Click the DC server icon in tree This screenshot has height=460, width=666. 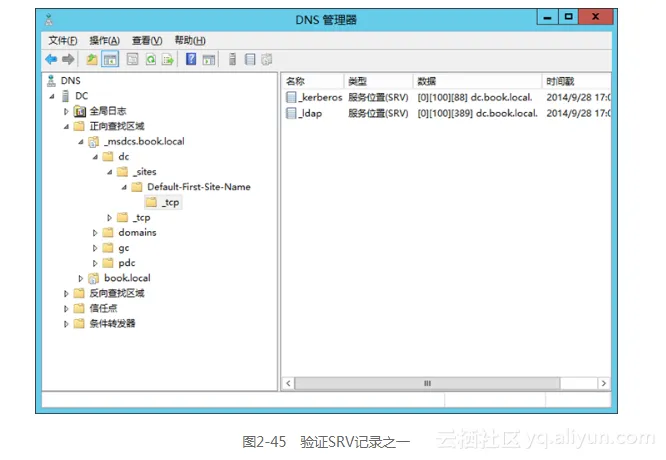tap(65, 96)
